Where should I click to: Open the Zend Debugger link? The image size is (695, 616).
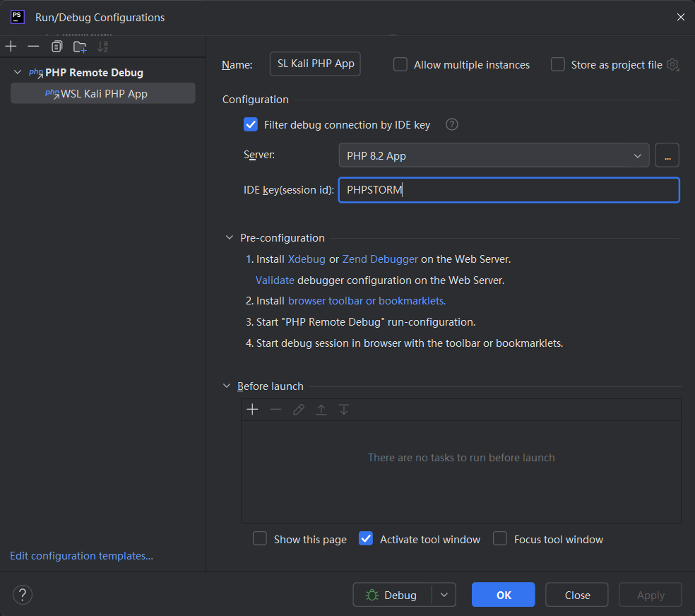click(380, 259)
